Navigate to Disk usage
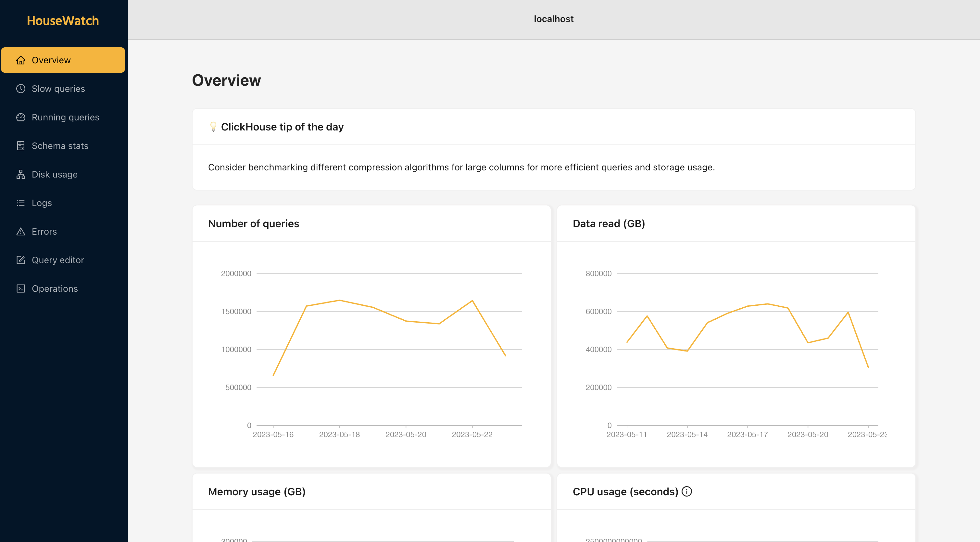980x542 pixels. tap(55, 174)
